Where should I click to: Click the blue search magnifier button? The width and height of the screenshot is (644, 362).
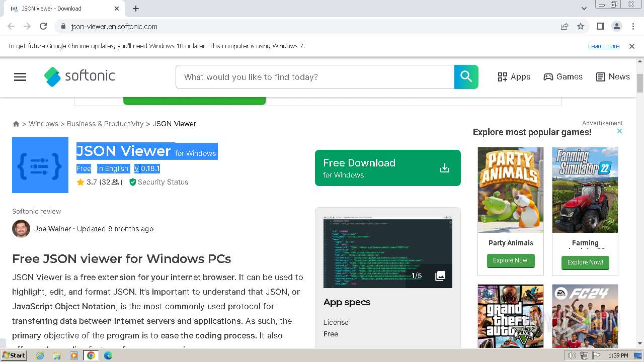click(466, 77)
